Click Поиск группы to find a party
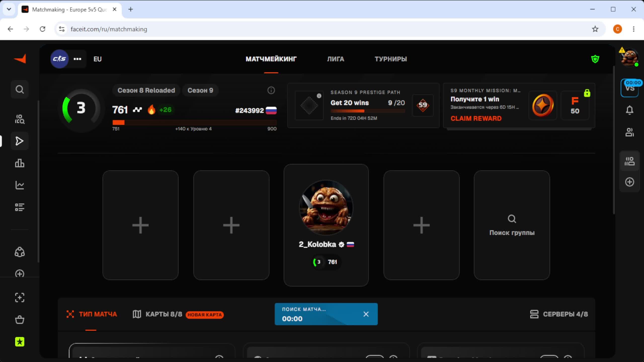Screen dimensions: 644x362 (x=512, y=225)
